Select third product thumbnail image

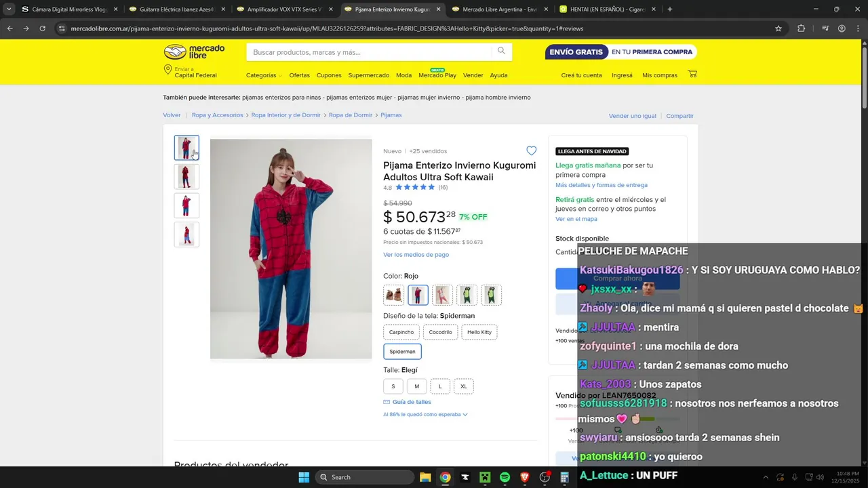coord(186,205)
